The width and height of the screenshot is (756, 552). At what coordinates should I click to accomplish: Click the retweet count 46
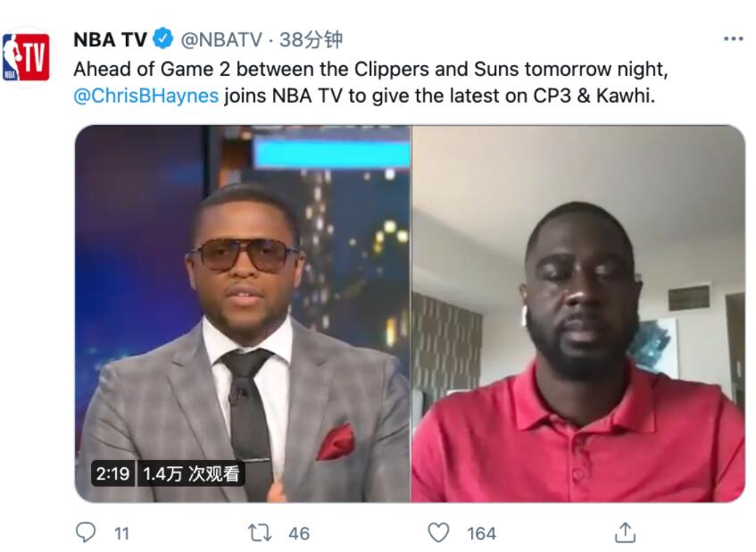coord(299,533)
